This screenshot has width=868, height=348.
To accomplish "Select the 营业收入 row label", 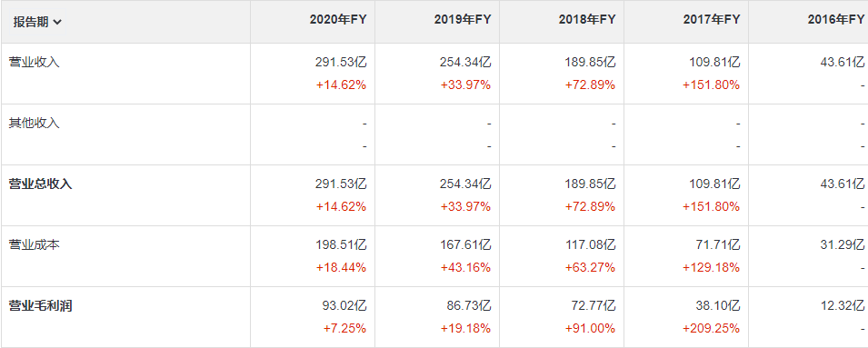I will click(35, 62).
